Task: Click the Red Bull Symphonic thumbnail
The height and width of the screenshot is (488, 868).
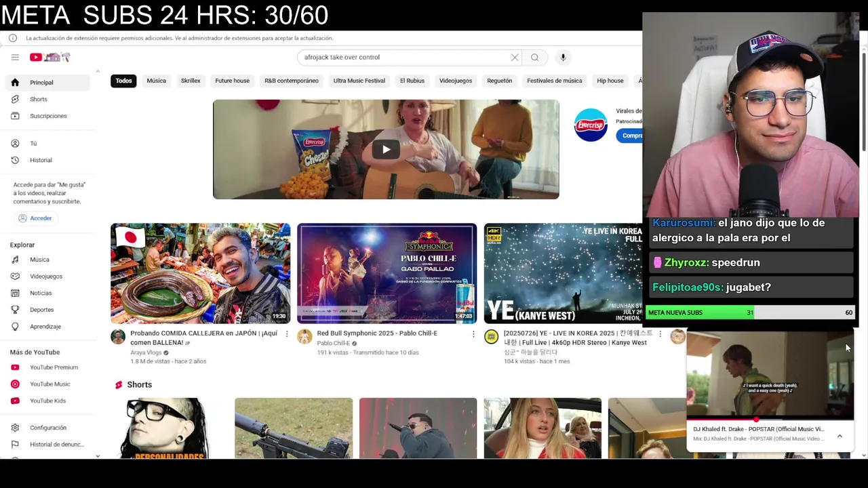Action: [387, 273]
